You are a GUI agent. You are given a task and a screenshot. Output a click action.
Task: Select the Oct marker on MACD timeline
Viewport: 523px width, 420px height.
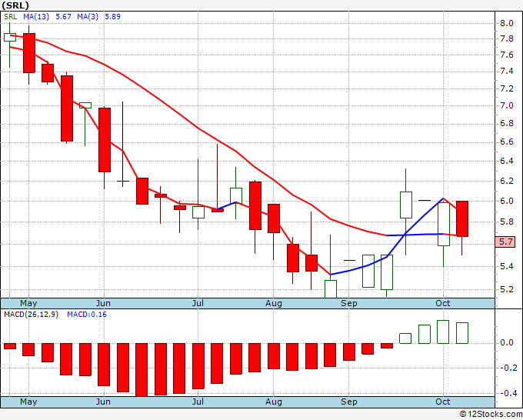442,402
